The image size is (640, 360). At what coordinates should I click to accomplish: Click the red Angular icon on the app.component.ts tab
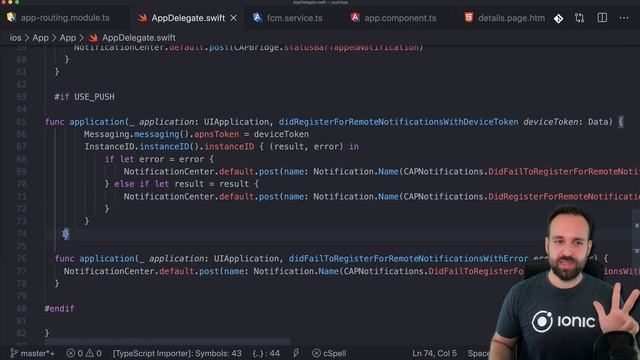355,18
